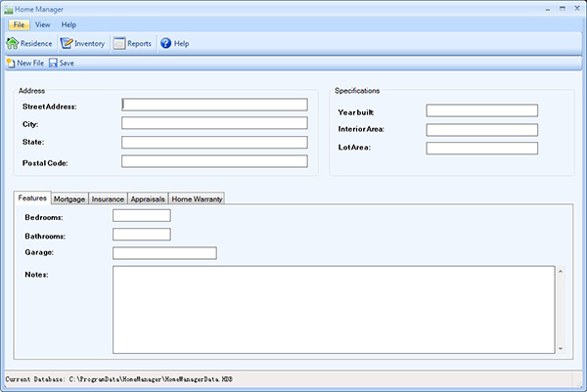
Task: Focus the Year built field
Action: click(481, 110)
